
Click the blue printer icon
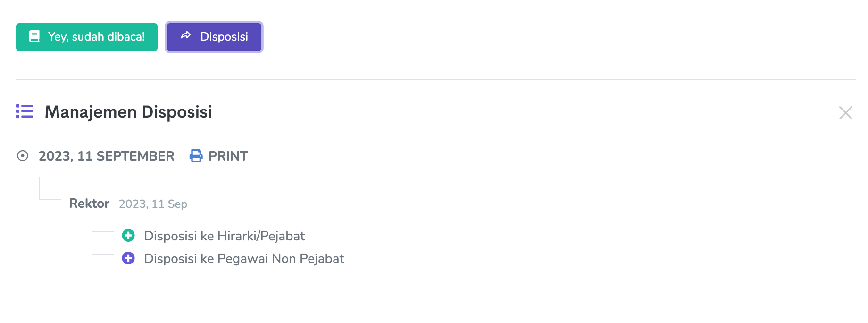(x=196, y=156)
